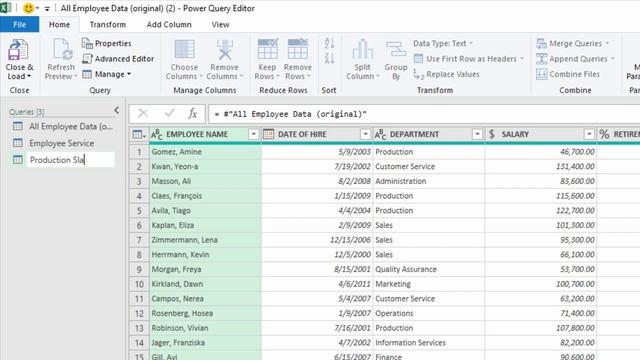Click cell Information Services
Image resolution: width=640 pixels, height=360 pixels.
pyautogui.click(x=429, y=343)
